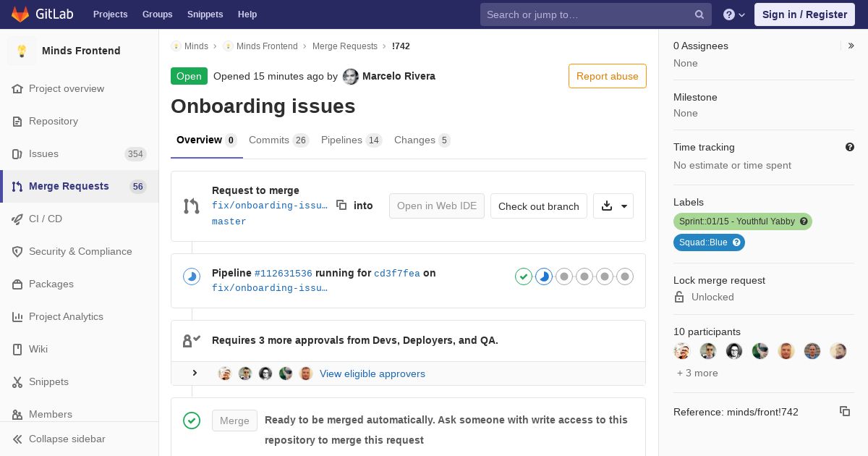This screenshot has height=456, width=868.
Task: Click the Project Analytics chart icon
Action: tap(17, 316)
